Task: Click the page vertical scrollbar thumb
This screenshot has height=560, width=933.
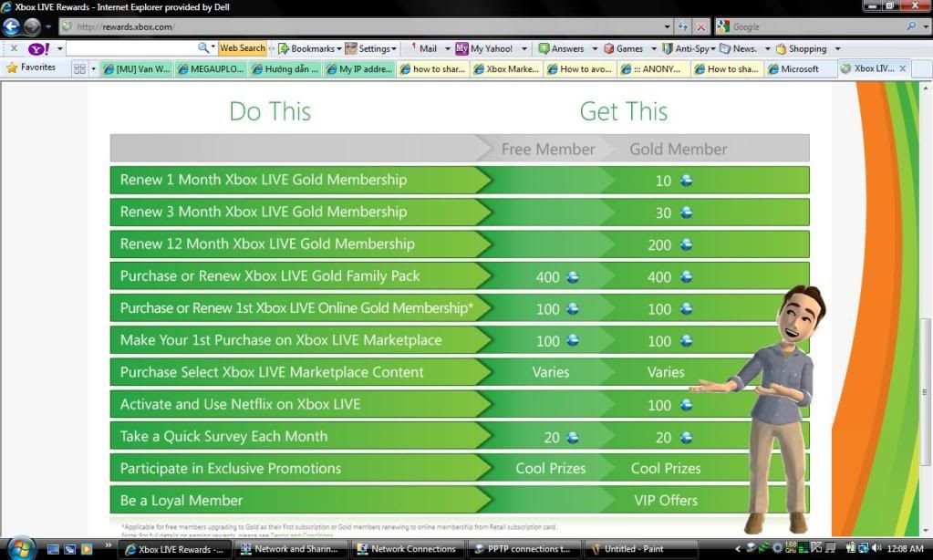Action: click(x=926, y=391)
